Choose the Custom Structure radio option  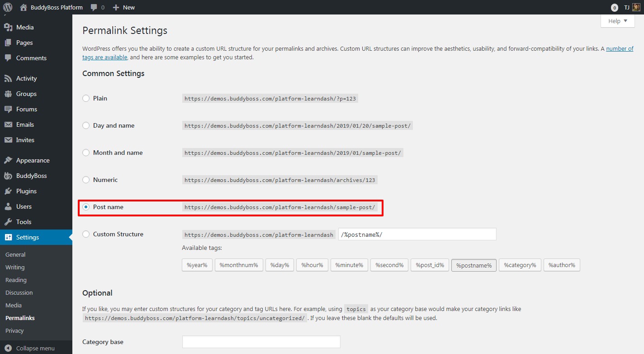click(x=86, y=234)
